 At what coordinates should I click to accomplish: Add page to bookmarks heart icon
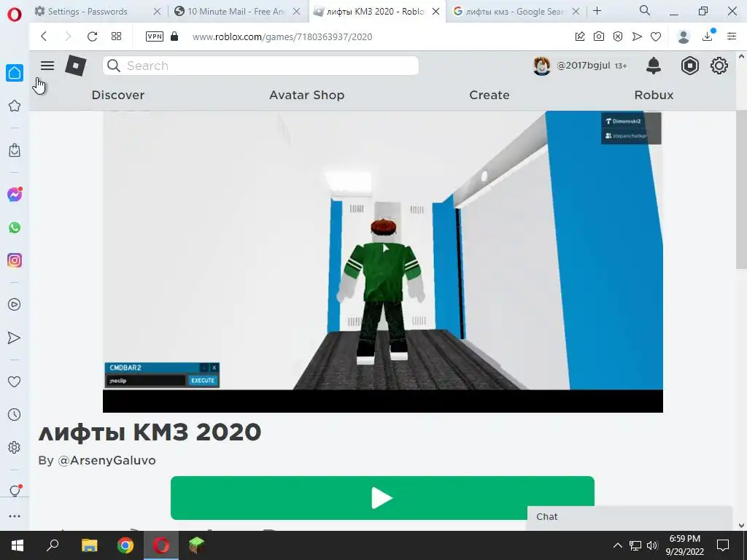click(656, 36)
